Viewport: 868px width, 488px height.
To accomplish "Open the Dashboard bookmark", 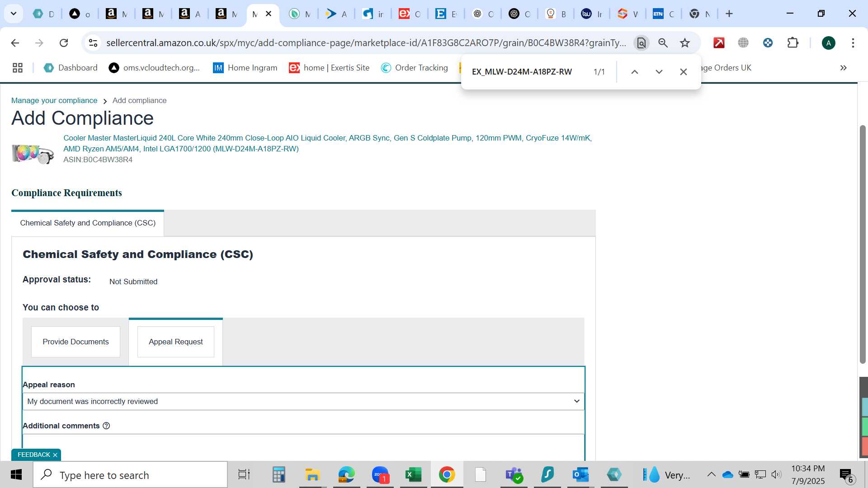I will pos(71,68).
